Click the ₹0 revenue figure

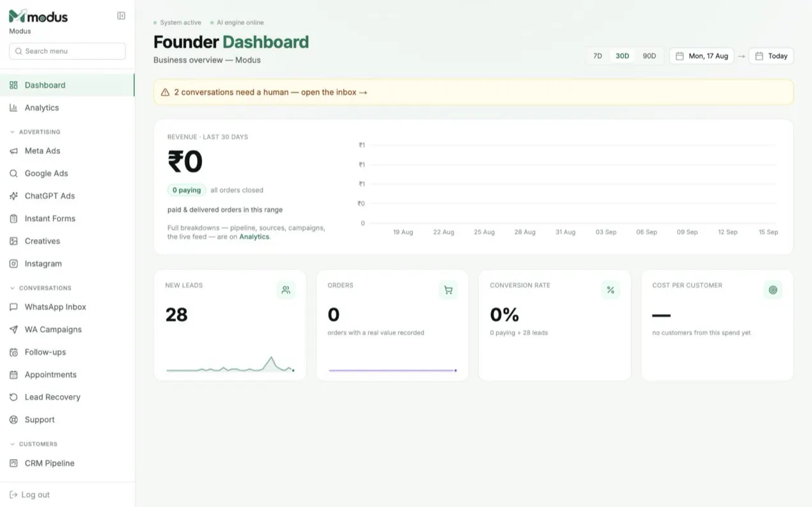click(x=185, y=162)
